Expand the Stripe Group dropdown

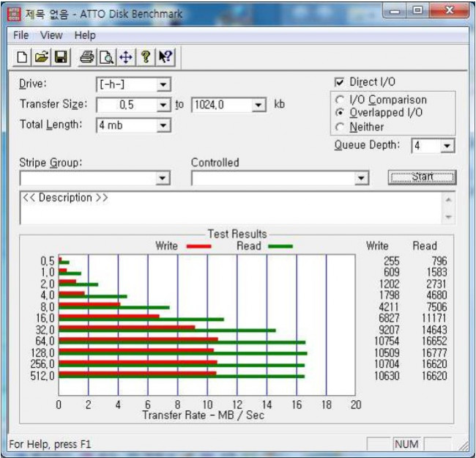pos(163,178)
